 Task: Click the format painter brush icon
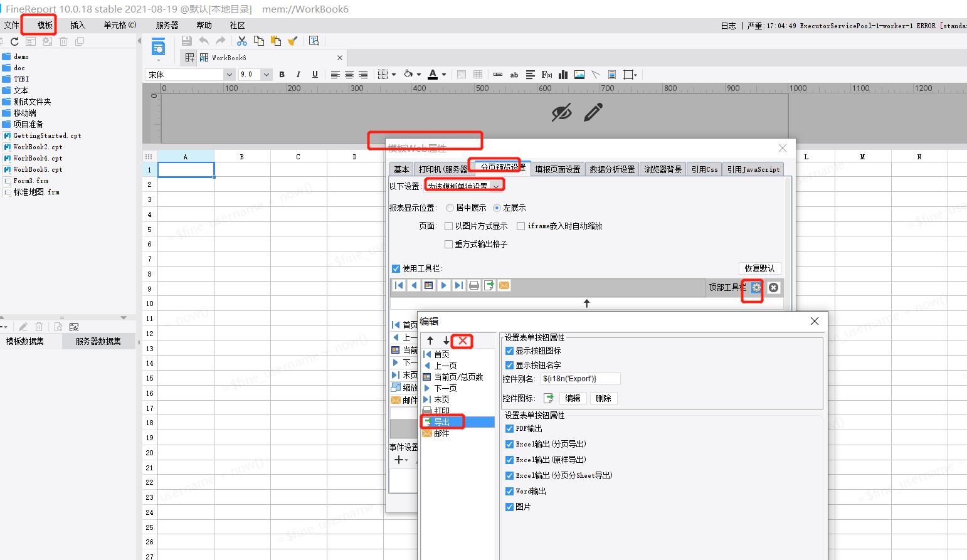click(x=292, y=41)
